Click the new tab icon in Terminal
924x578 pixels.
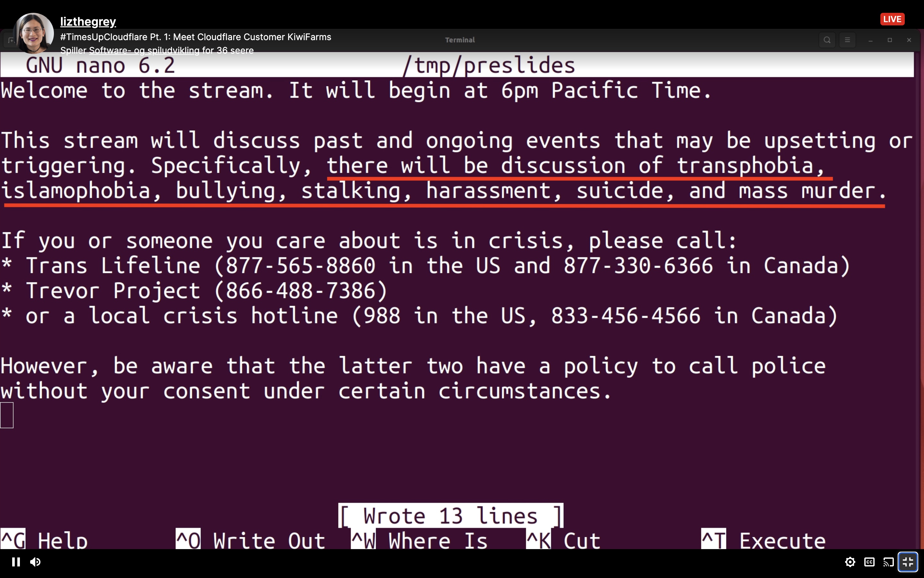tap(11, 40)
